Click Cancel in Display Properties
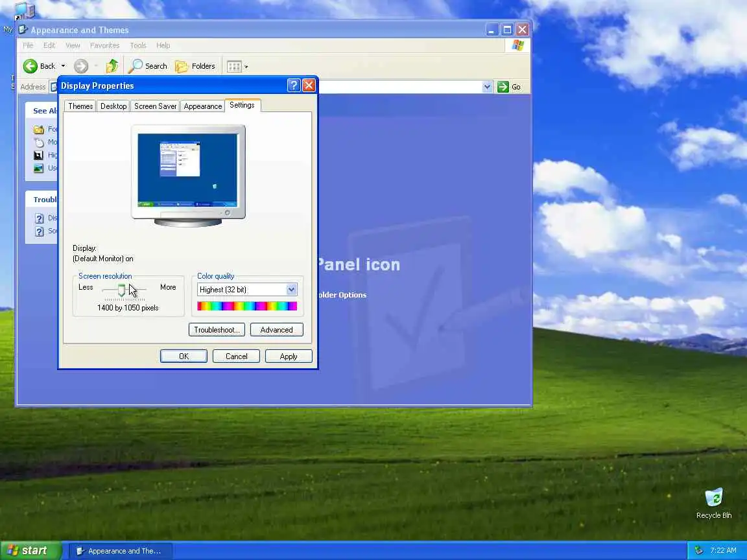This screenshot has width=747, height=560. tap(236, 356)
